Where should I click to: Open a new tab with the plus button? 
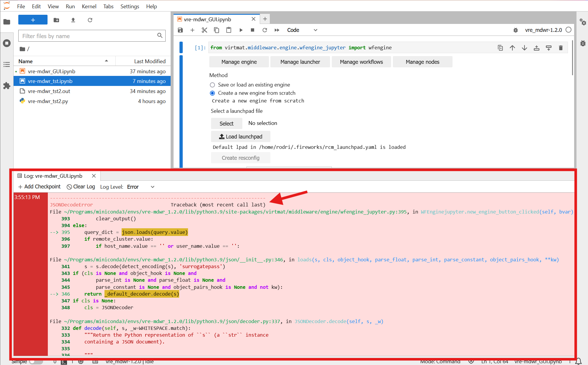[265, 19]
